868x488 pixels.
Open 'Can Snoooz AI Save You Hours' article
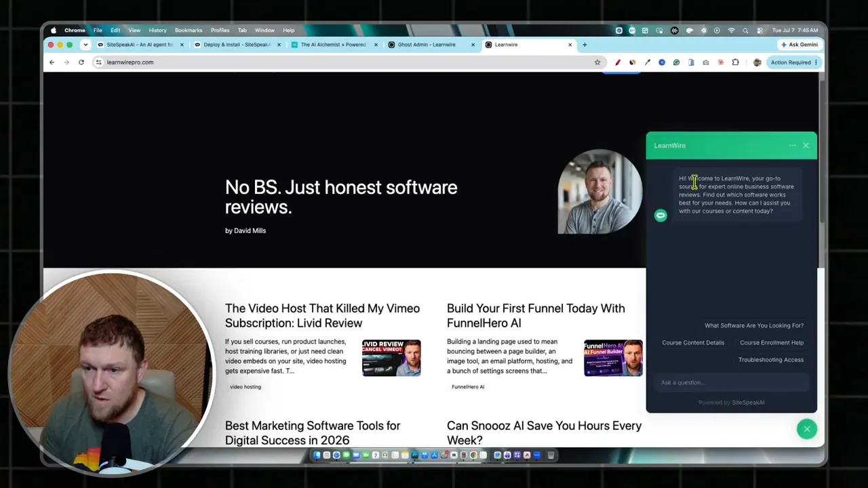[544, 433]
